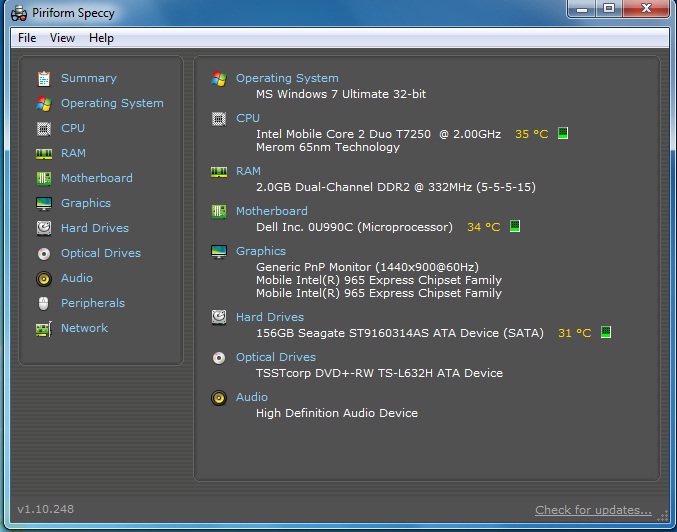This screenshot has height=532, width=677.
Task: Open the View menu
Action: pos(62,38)
